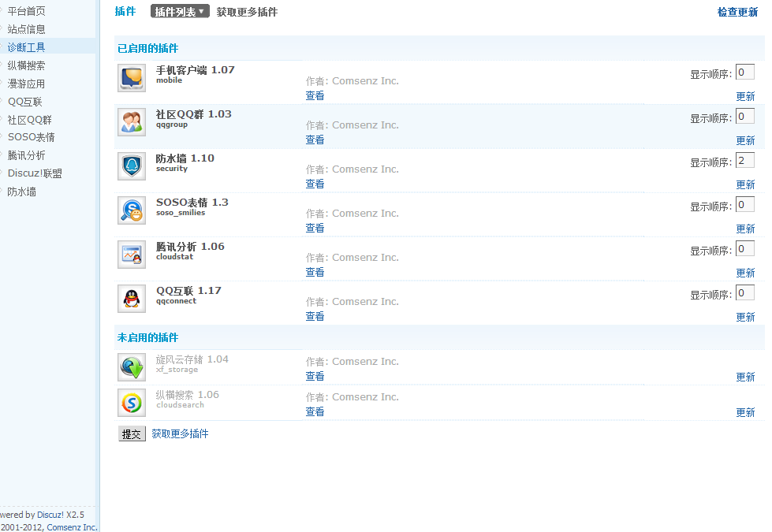The image size is (772, 532).
Task: Open 漫游应用 in the sidebar
Action: (27, 84)
